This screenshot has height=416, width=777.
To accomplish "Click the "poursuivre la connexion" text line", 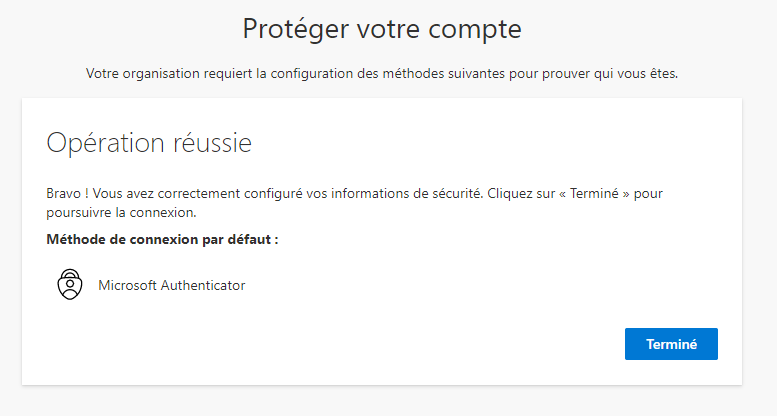I will [x=121, y=212].
